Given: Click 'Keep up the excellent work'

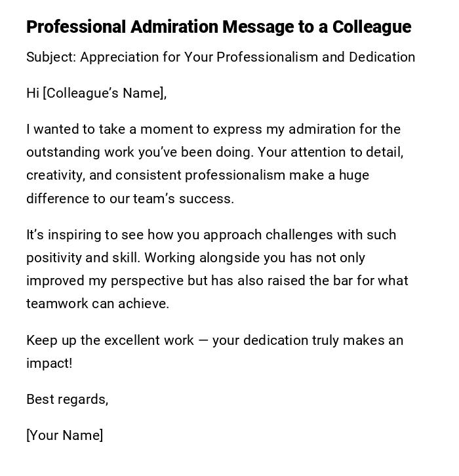Looking at the screenshot, I should [110, 340].
